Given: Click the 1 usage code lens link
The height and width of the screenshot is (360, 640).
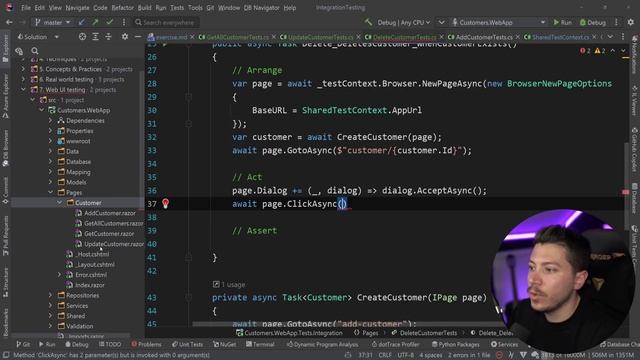Looking at the screenshot, I should (x=229, y=284).
